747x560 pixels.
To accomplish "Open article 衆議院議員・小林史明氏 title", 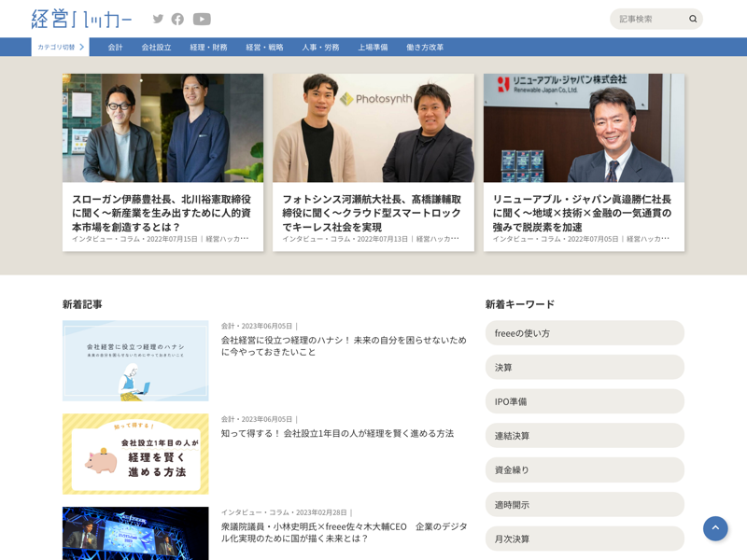I will pyautogui.click(x=344, y=532).
